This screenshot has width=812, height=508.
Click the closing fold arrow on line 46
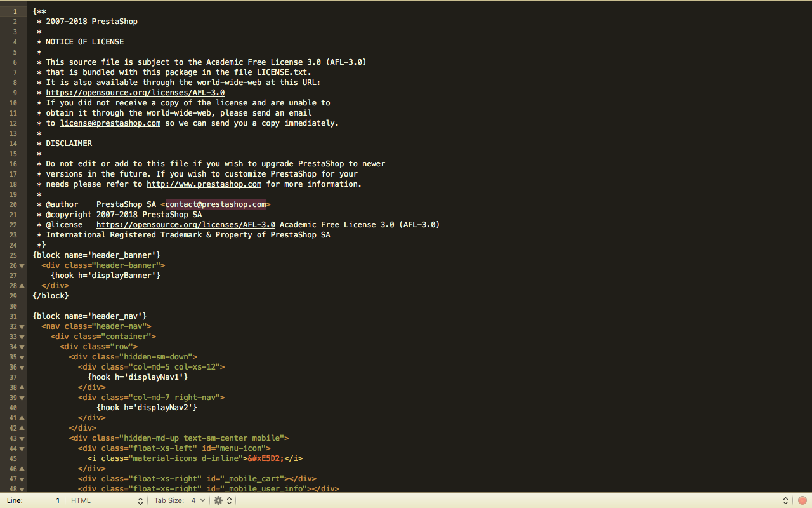click(x=22, y=469)
